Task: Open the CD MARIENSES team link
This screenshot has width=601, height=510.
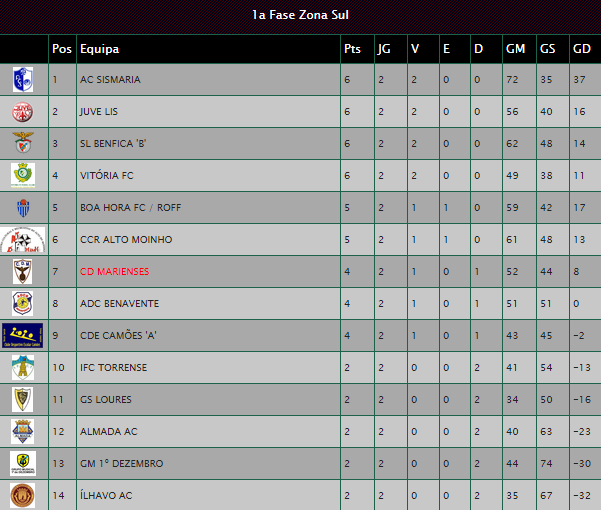Action: tap(115, 271)
